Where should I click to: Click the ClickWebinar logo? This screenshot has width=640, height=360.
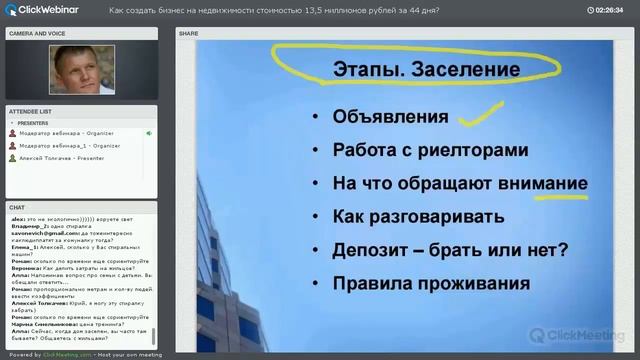(41, 10)
